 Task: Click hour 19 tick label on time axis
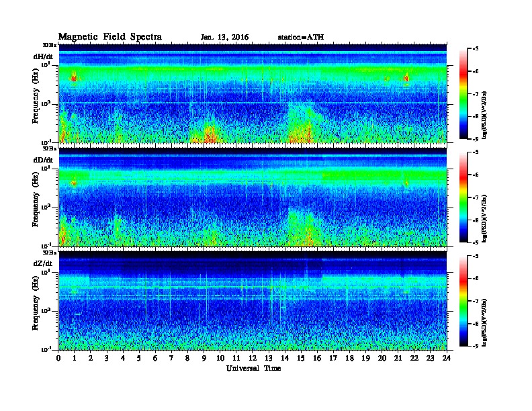[365, 358]
